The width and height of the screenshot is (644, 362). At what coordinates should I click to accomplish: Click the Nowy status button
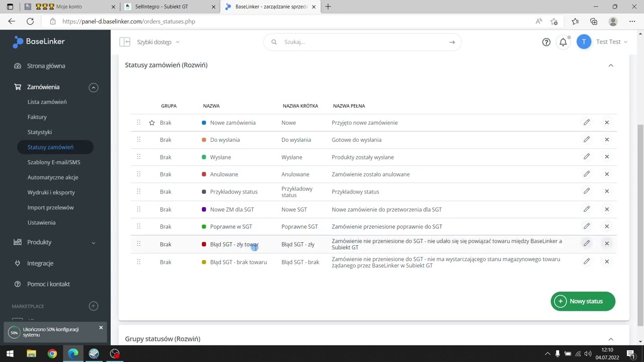coord(583,301)
